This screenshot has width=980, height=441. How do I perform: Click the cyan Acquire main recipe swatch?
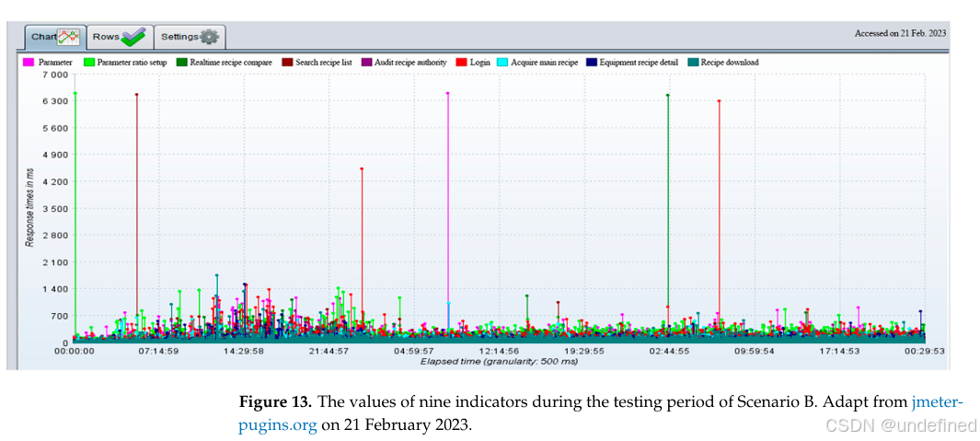pos(502,63)
